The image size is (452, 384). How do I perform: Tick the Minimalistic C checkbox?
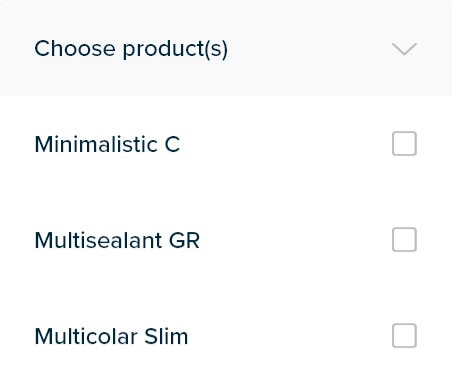click(x=404, y=144)
